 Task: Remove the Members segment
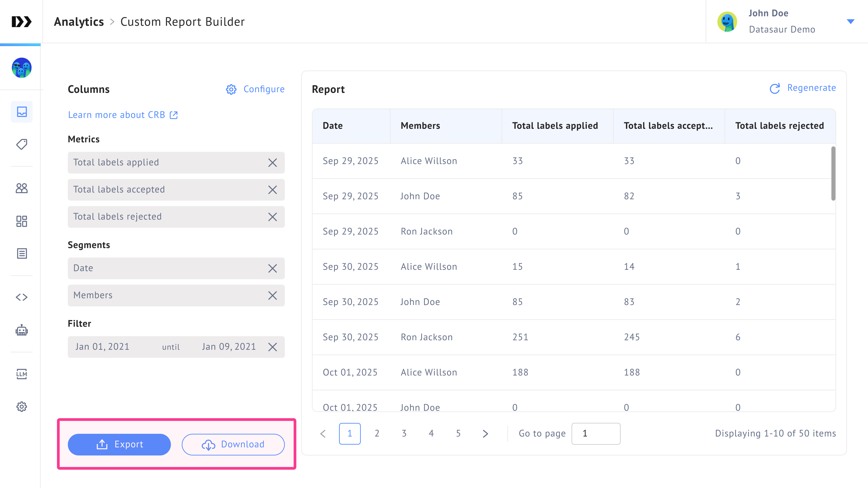click(272, 295)
